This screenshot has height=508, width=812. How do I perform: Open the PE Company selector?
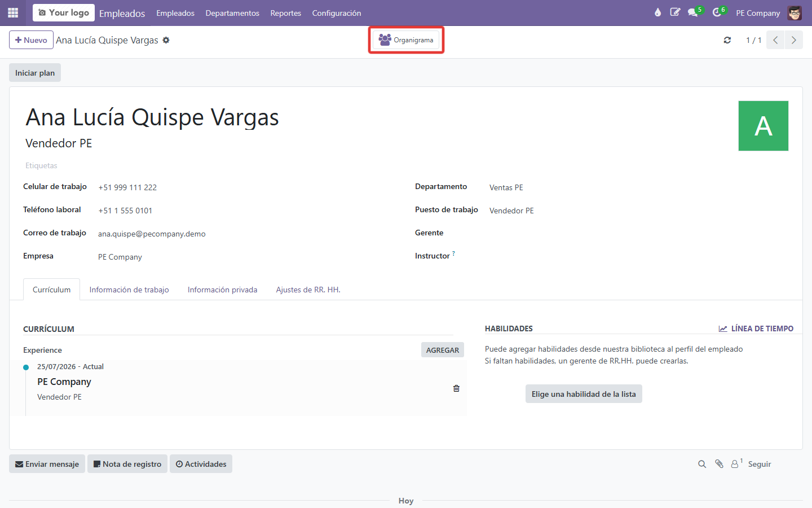point(758,13)
